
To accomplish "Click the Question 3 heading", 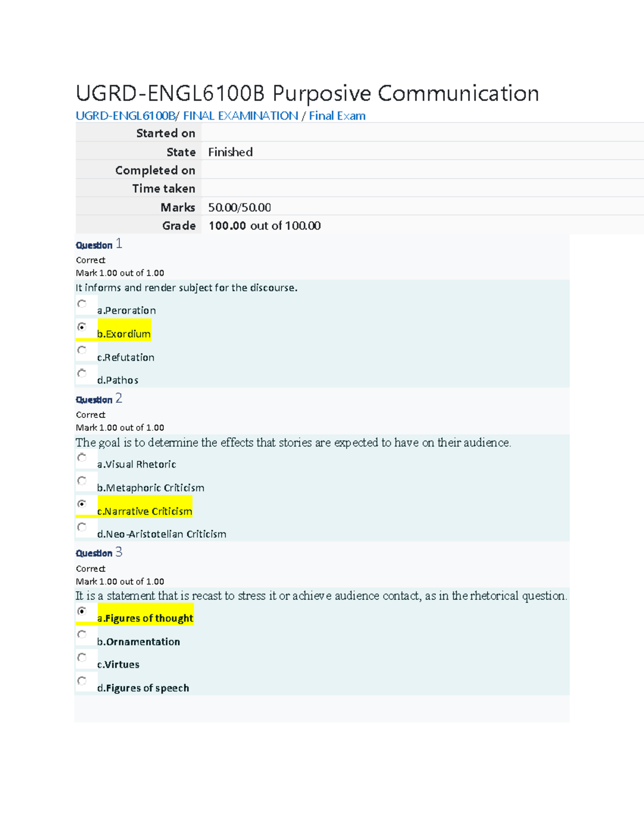I will [x=99, y=553].
